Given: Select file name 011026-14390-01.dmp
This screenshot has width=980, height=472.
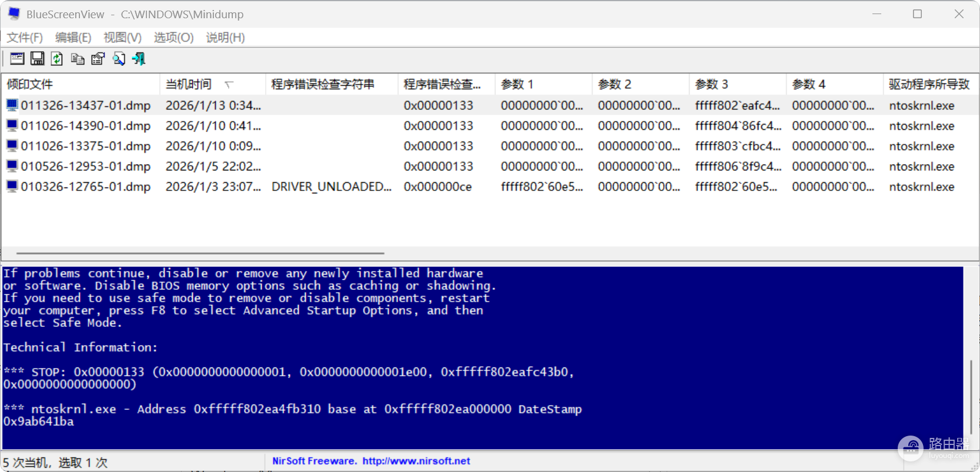Looking at the screenshot, I should pyautogui.click(x=86, y=126).
